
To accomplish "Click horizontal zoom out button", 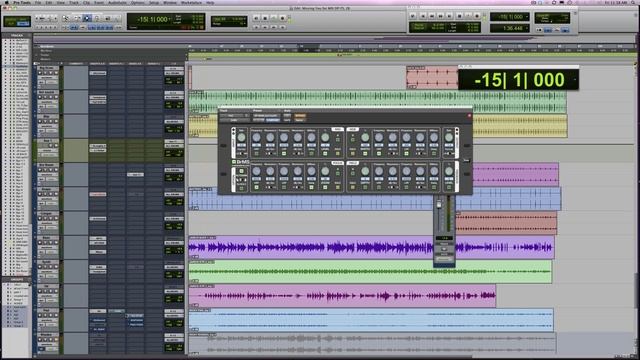I will (37, 18).
